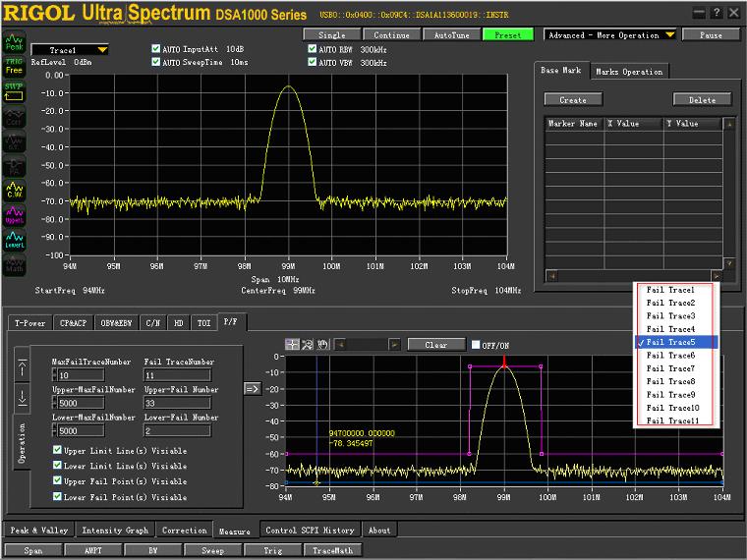
Task: Click the Create marker button
Action: coord(572,100)
